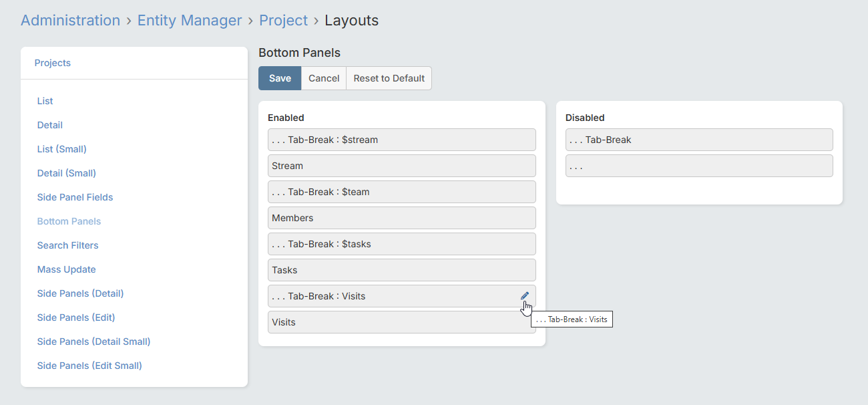This screenshot has width=868, height=405.
Task: Open the Detail layout
Action: click(50, 125)
